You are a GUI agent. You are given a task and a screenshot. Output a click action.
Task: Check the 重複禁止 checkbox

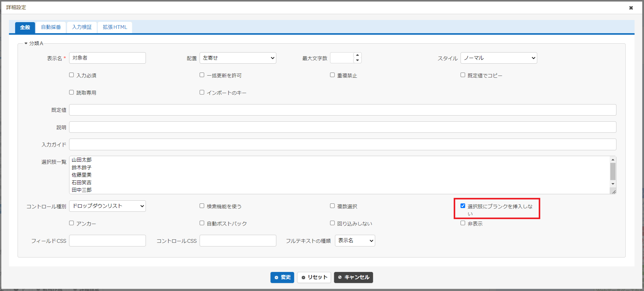click(332, 75)
